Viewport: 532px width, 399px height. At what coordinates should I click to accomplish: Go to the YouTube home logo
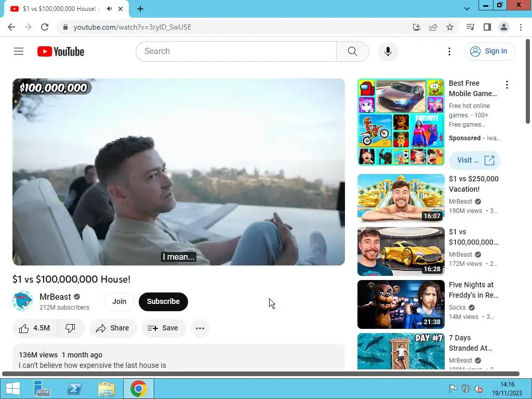61,51
